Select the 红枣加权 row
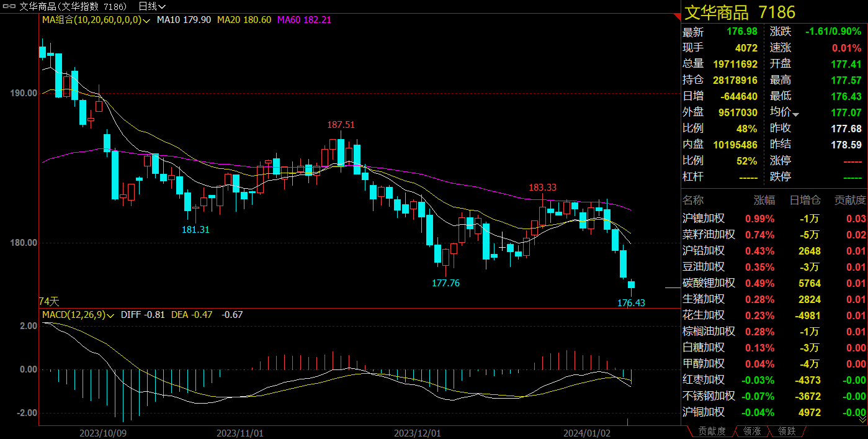Viewport: 868px width, 439px height. pos(774,380)
